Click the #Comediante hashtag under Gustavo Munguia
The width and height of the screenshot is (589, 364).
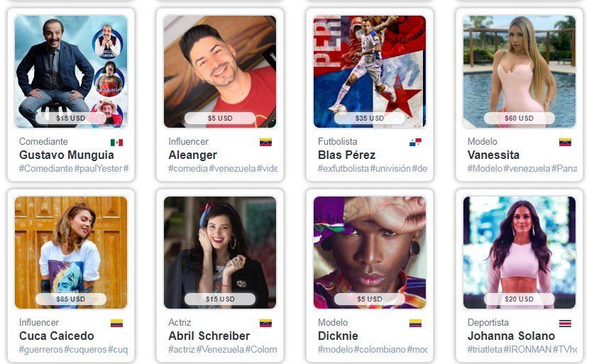click(46, 169)
